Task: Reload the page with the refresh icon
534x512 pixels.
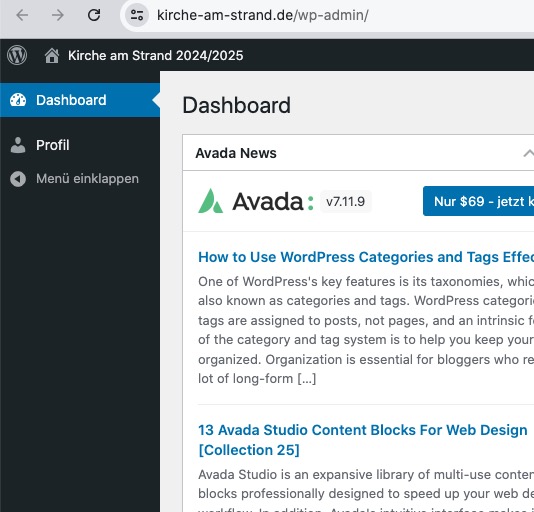Action: tap(94, 15)
